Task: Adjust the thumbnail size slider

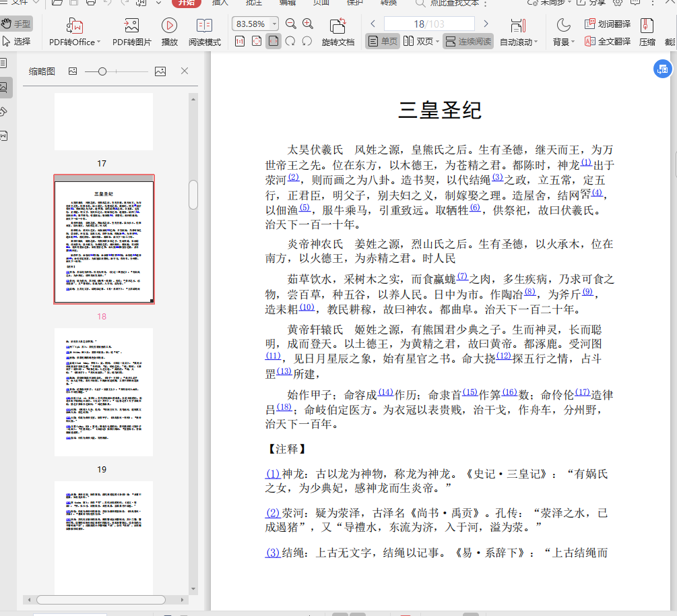Action: [x=102, y=71]
